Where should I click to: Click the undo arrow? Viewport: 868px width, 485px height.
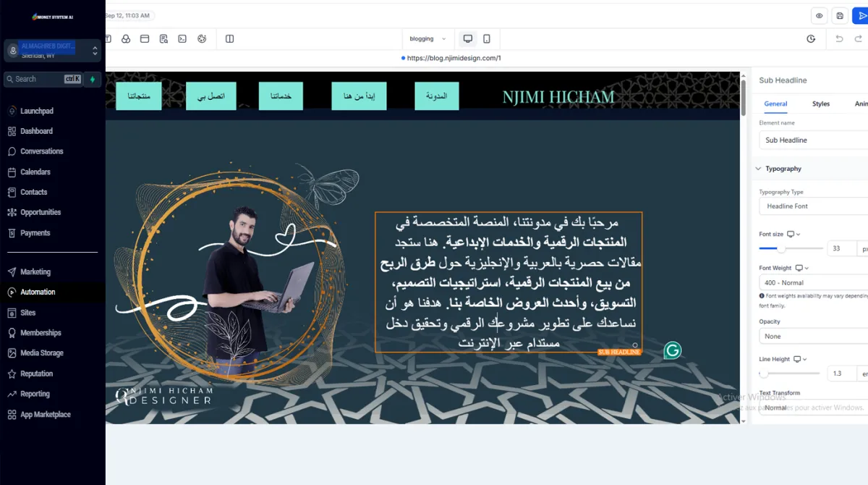(839, 38)
